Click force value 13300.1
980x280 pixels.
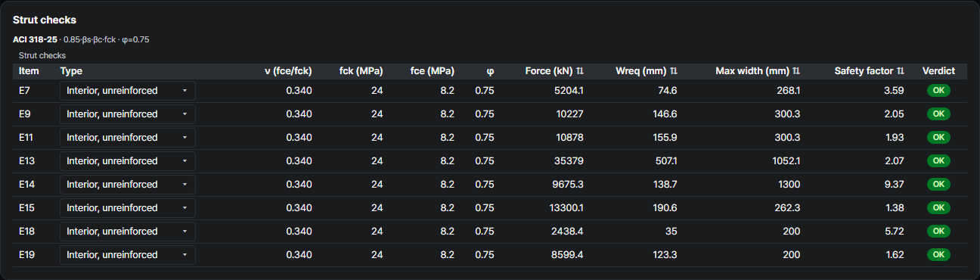pyautogui.click(x=566, y=208)
